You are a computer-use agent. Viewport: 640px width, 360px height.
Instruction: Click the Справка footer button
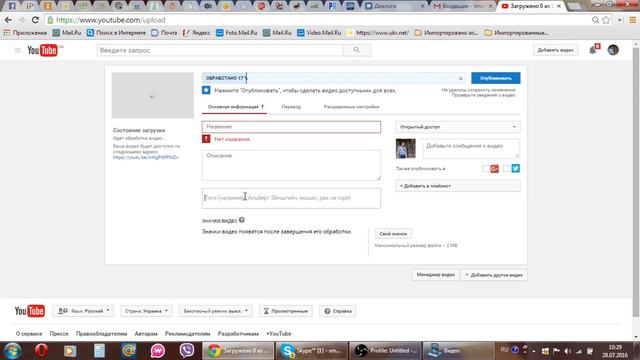pyautogui.click(x=338, y=311)
